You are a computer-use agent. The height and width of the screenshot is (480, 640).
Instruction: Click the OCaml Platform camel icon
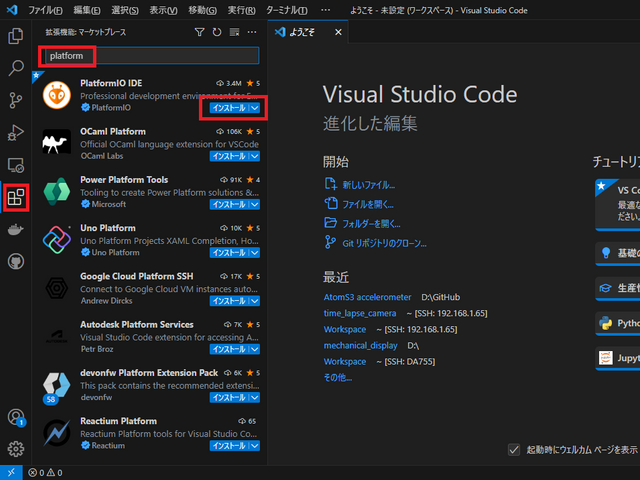coord(57,143)
